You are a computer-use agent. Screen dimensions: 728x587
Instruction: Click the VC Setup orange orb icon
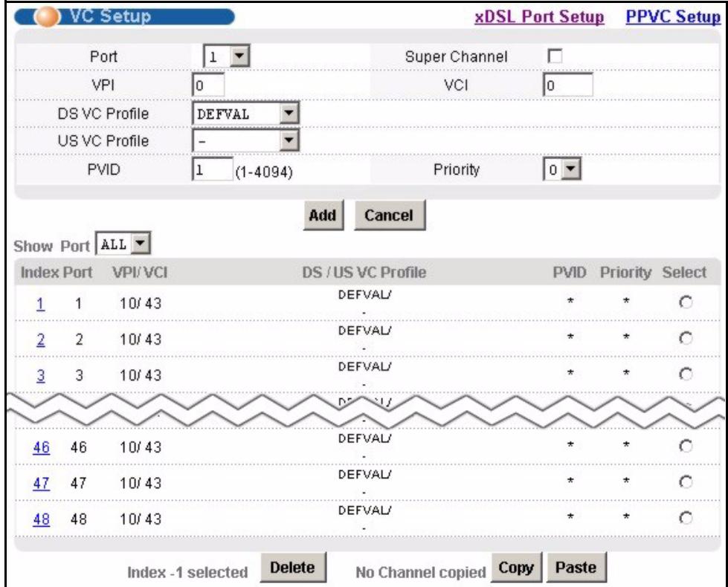point(48,16)
